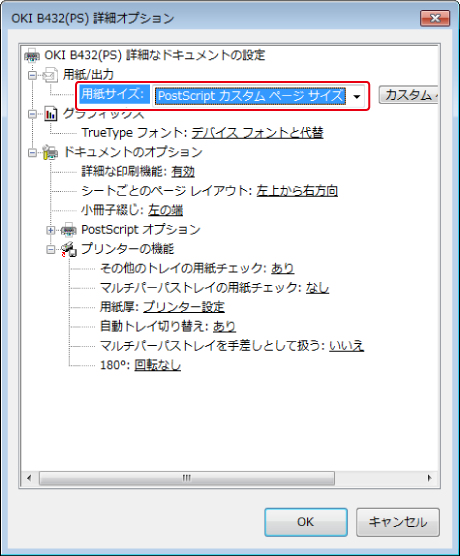
Task: Cancel with the キャンセル button
Action: (x=398, y=522)
